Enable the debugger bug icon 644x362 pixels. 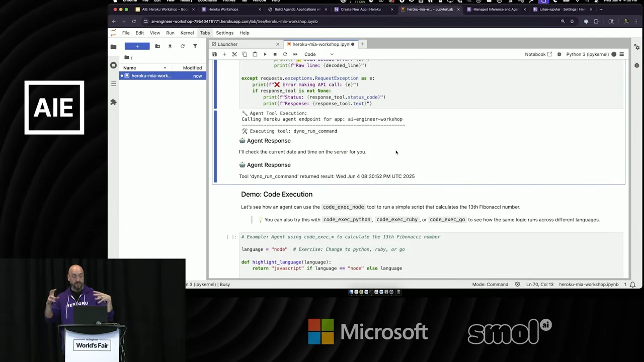pyautogui.click(x=559, y=54)
